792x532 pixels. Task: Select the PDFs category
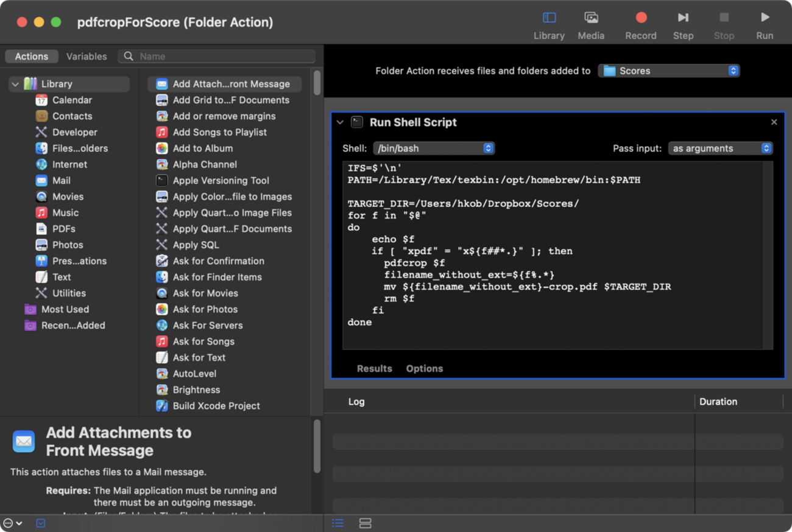click(x=64, y=229)
